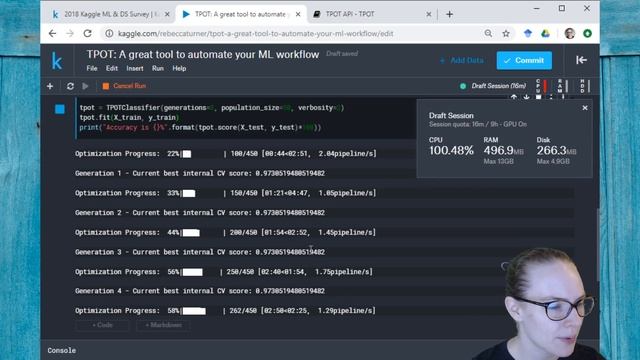Click Generation 2 best CV score line
This screenshot has width=640, height=360.
(x=200, y=213)
